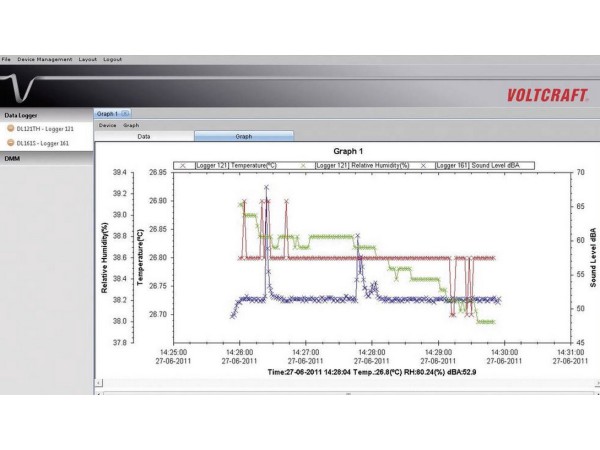Open the File menu
The width and height of the screenshot is (600, 450).
pyautogui.click(x=6, y=59)
